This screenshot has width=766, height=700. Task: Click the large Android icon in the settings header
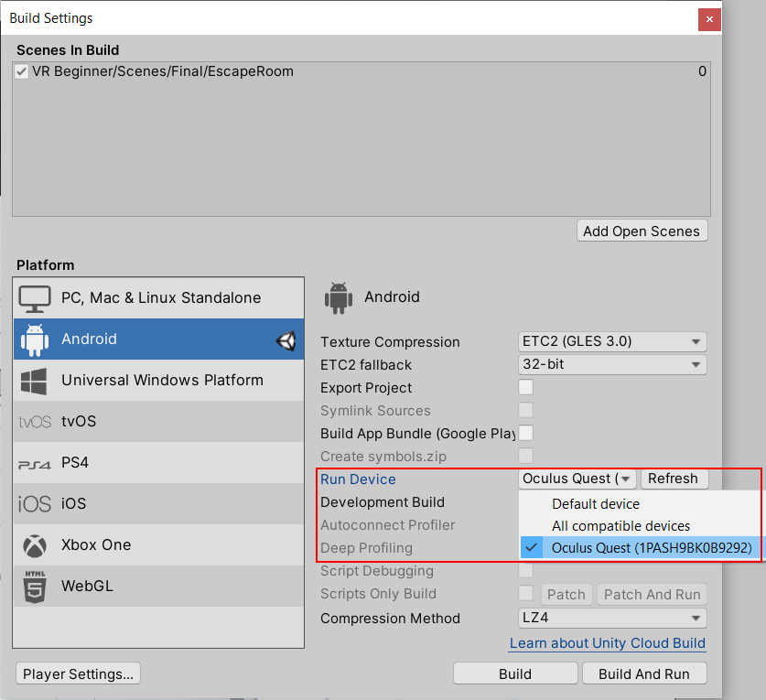pos(338,298)
